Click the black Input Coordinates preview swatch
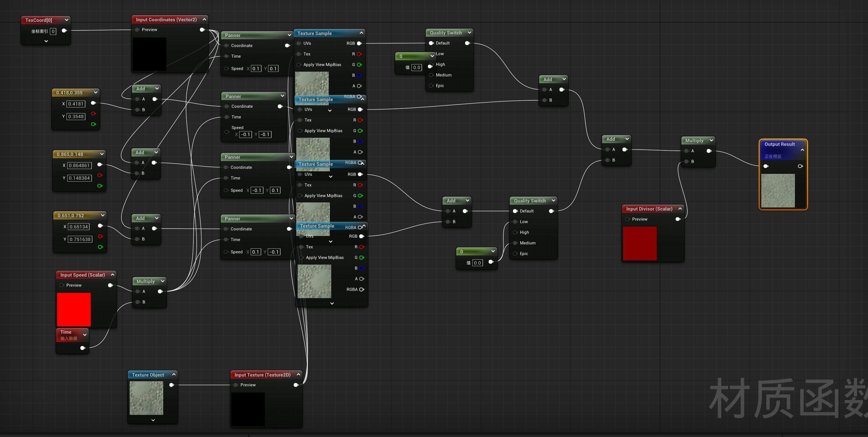 click(x=149, y=54)
